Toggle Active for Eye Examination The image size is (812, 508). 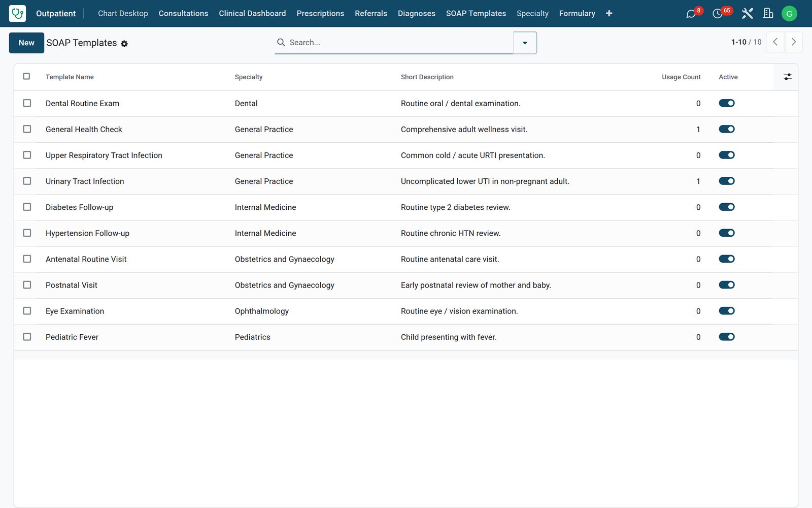coord(727,311)
